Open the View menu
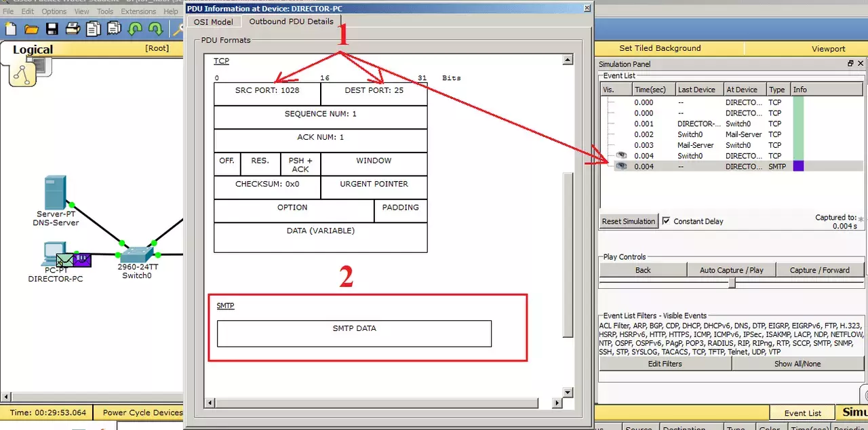The width and height of the screenshot is (868, 430). click(x=81, y=12)
